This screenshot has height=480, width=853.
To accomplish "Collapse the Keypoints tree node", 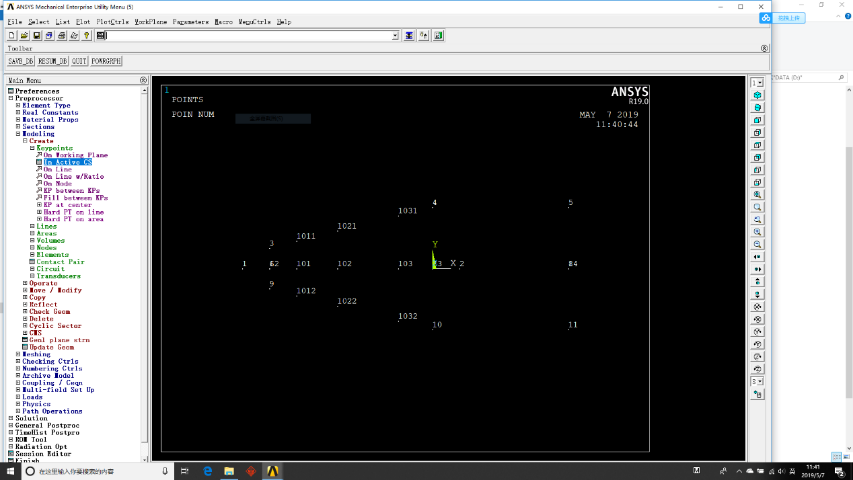I will coord(32,148).
